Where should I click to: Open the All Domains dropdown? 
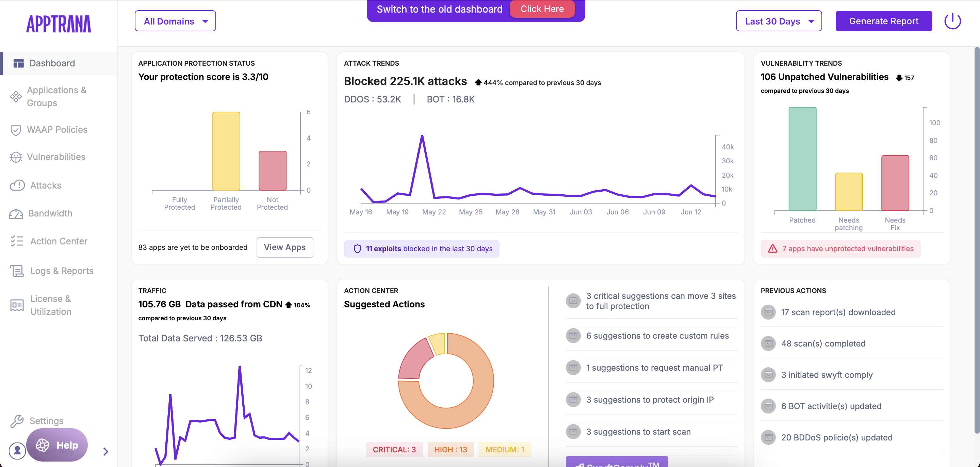tap(175, 21)
